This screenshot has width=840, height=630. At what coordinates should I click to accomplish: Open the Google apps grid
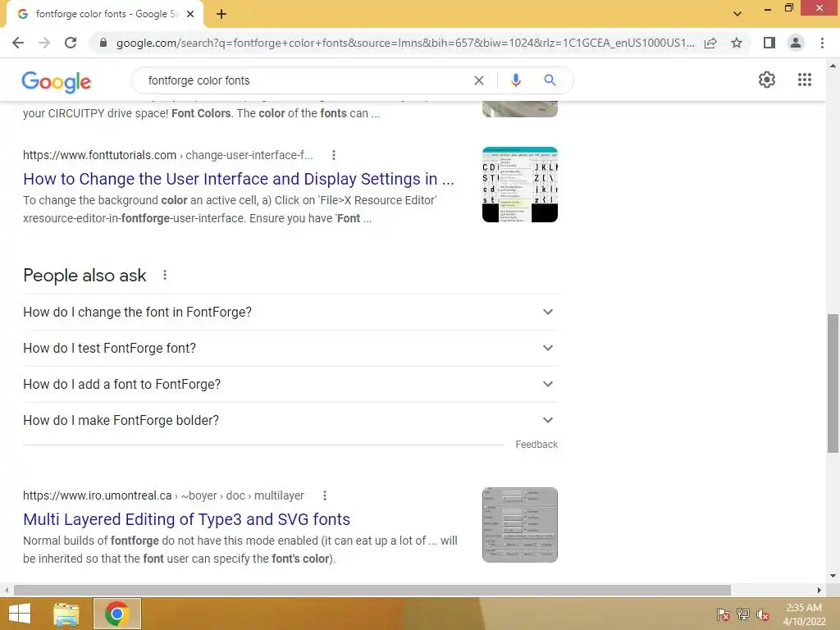coord(804,80)
